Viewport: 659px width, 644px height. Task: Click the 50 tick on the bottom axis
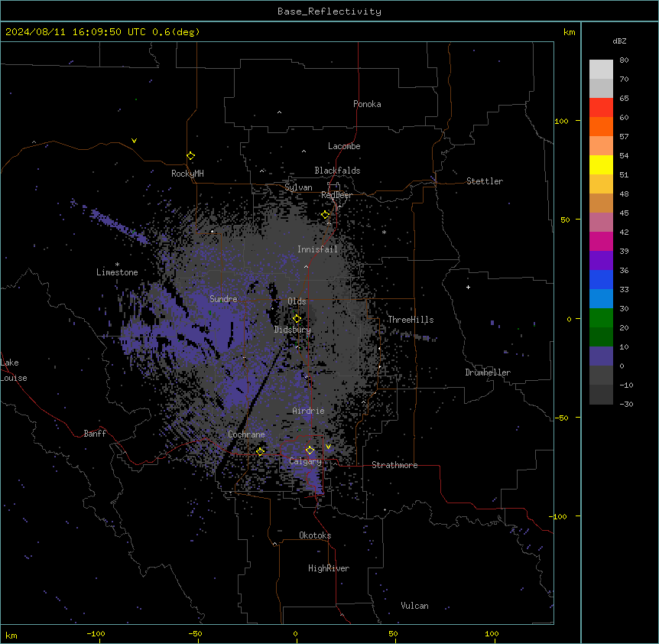[393, 633]
